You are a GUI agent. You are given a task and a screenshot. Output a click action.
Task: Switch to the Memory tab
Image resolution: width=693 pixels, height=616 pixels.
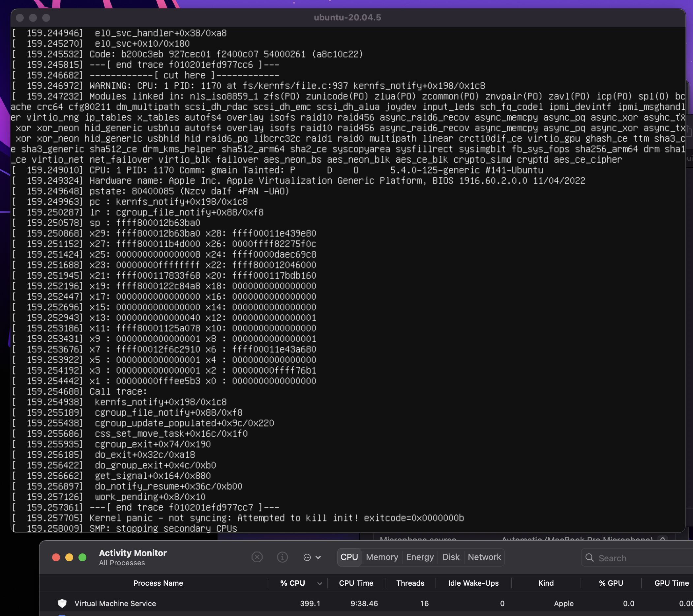coord(382,557)
